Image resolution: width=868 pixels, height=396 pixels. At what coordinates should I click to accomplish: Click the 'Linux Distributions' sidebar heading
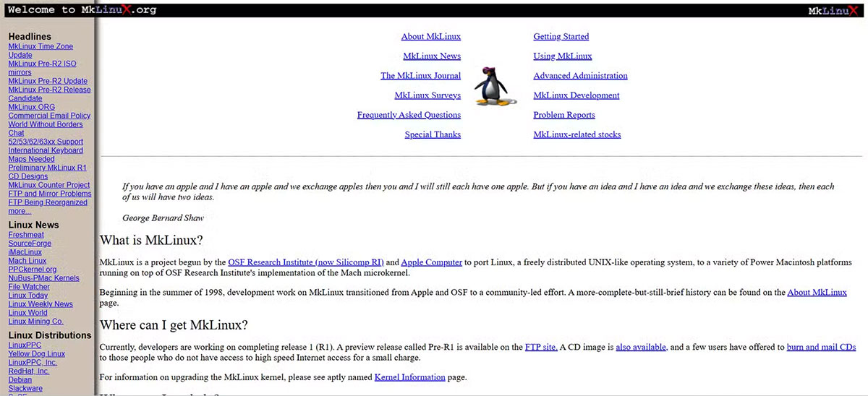[x=50, y=336]
